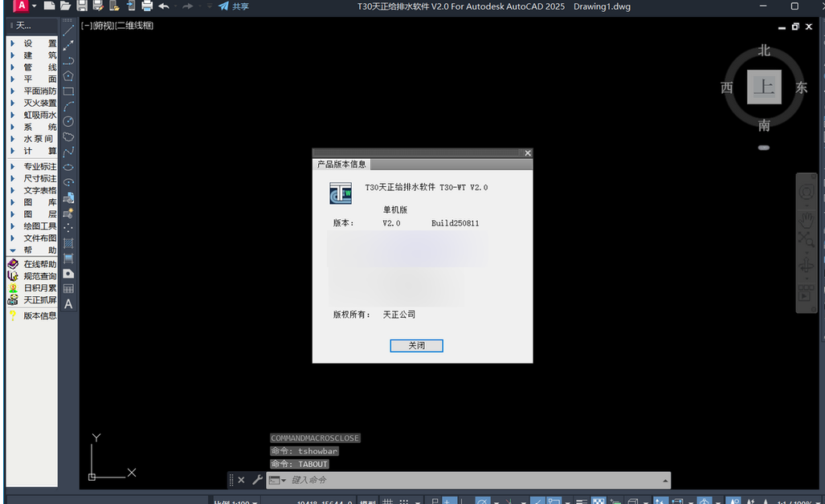Click 西 on the ViewCube compass
The image size is (825, 504).
tap(727, 87)
